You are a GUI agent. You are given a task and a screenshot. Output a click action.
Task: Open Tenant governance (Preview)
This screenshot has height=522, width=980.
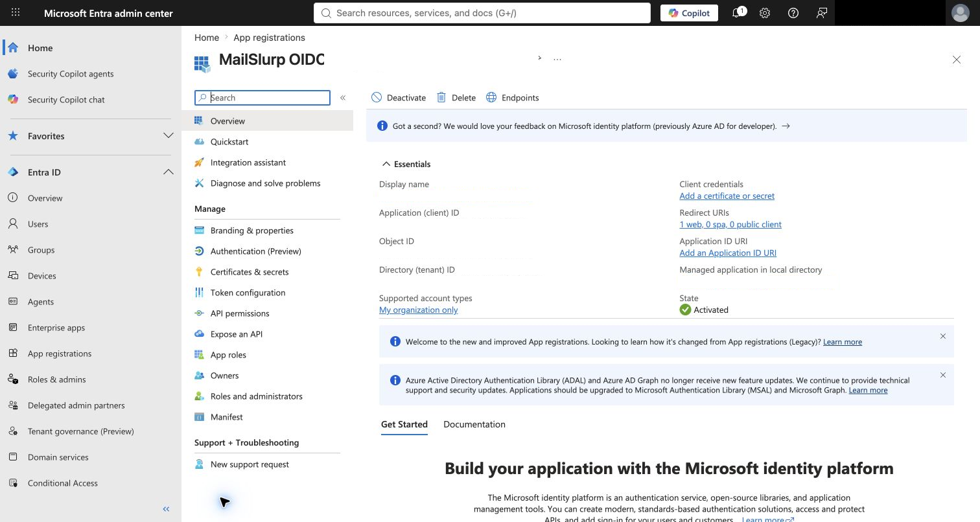point(80,431)
